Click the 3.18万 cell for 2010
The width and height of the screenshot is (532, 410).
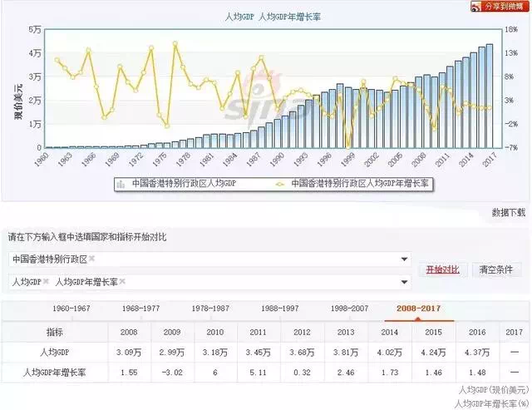215,353
